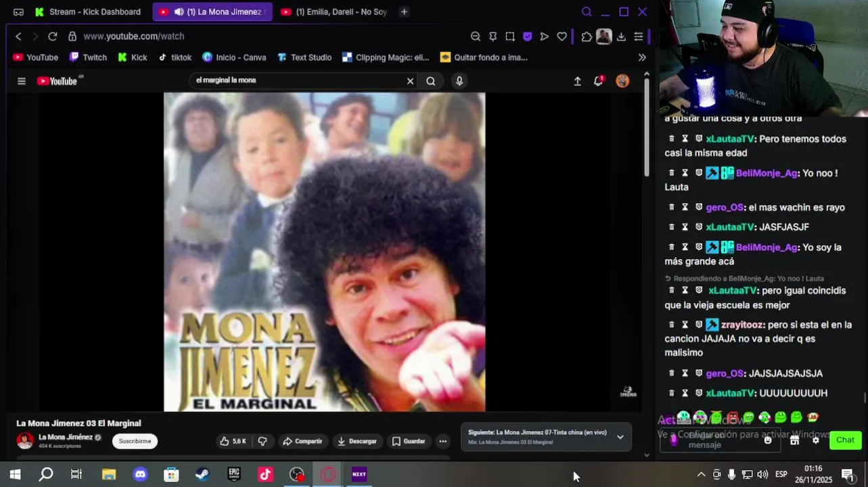The image size is (868, 487).
Task: Open the player send arrow icon
Action: tap(545, 37)
